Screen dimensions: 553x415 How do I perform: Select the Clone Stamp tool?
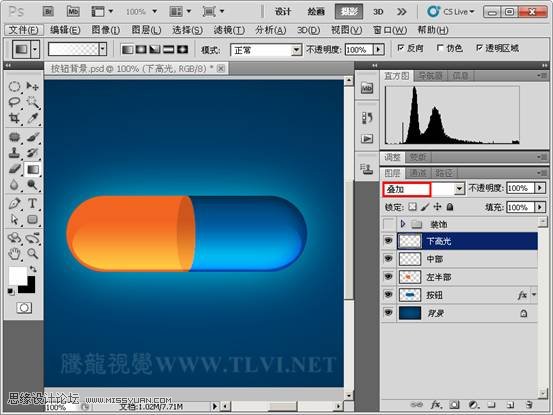pos(14,152)
